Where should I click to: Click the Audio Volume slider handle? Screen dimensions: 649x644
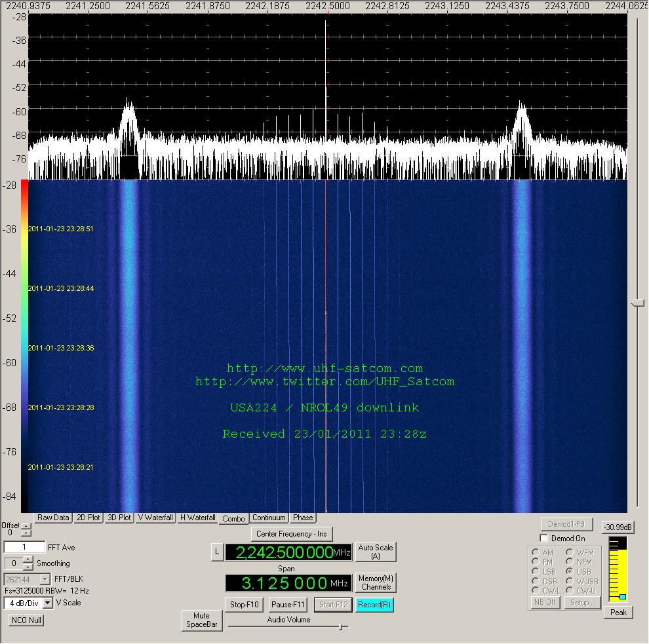(x=341, y=628)
